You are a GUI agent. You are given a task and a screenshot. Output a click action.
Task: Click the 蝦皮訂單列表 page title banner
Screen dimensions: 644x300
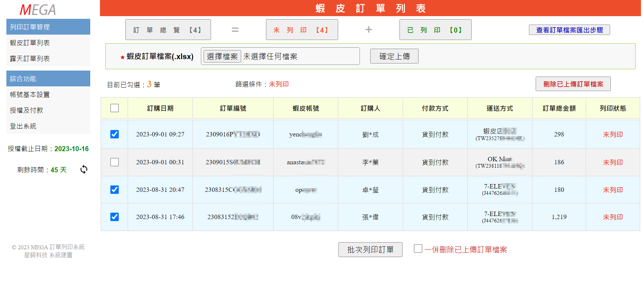coord(370,8)
